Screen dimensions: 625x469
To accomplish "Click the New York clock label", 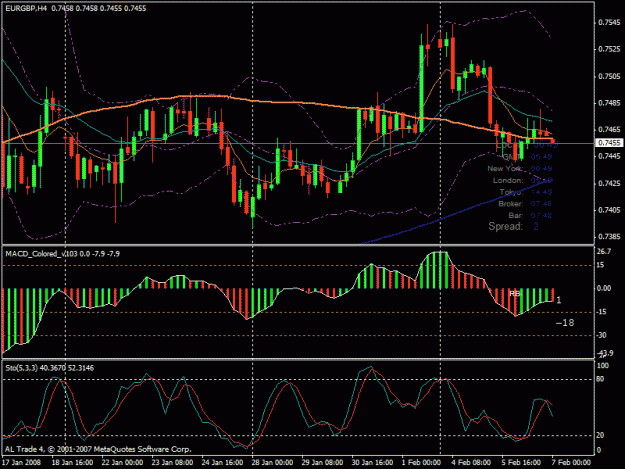I will point(505,169).
